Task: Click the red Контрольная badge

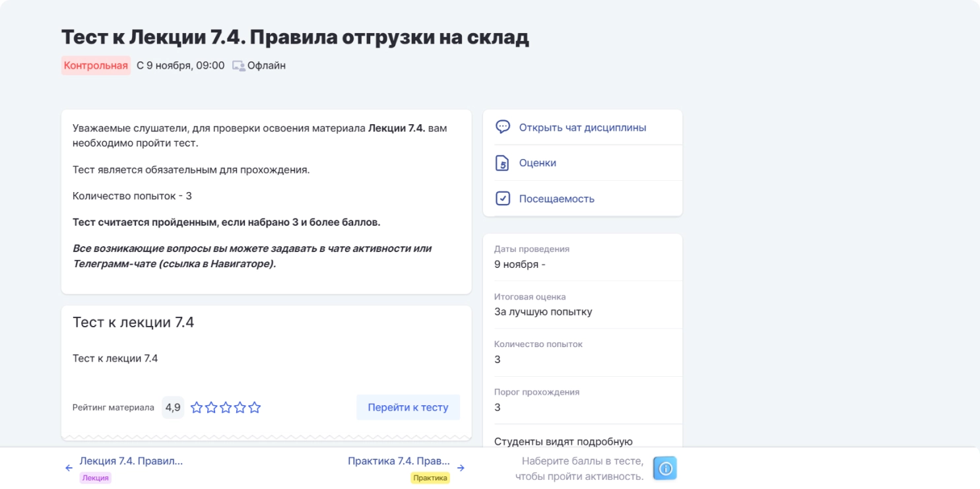Action: click(x=96, y=65)
